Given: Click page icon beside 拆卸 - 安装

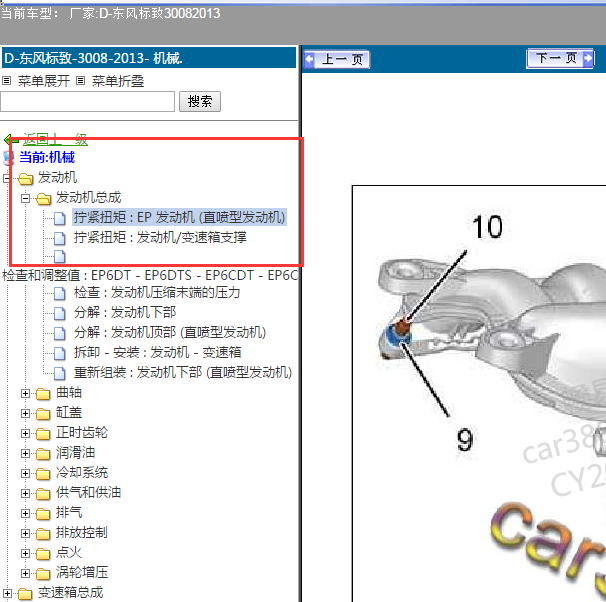Looking at the screenshot, I should click(x=60, y=354).
